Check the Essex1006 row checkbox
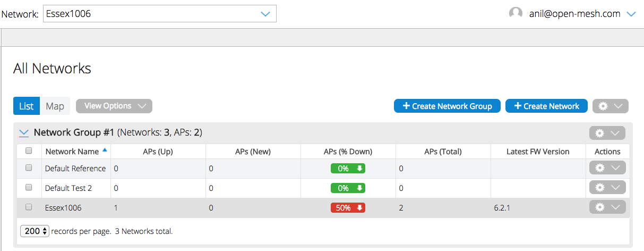The height and width of the screenshot is (251, 644). [29, 207]
